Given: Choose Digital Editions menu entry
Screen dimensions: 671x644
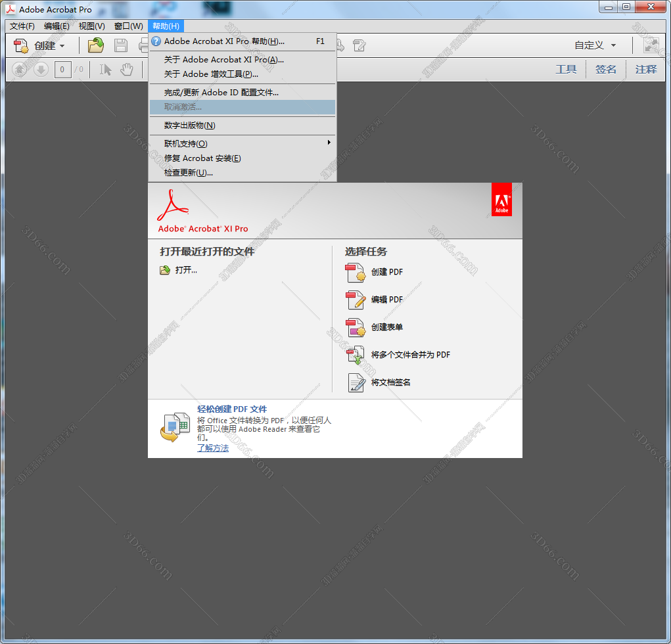Looking at the screenshot, I should click(x=243, y=126).
